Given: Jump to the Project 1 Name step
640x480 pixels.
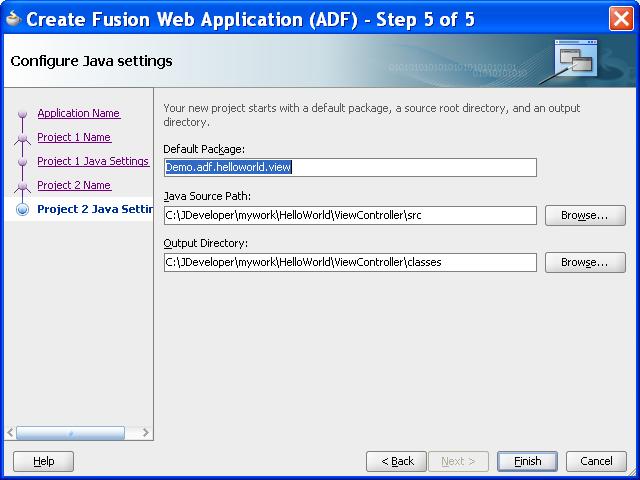Looking at the screenshot, I should [x=74, y=137].
